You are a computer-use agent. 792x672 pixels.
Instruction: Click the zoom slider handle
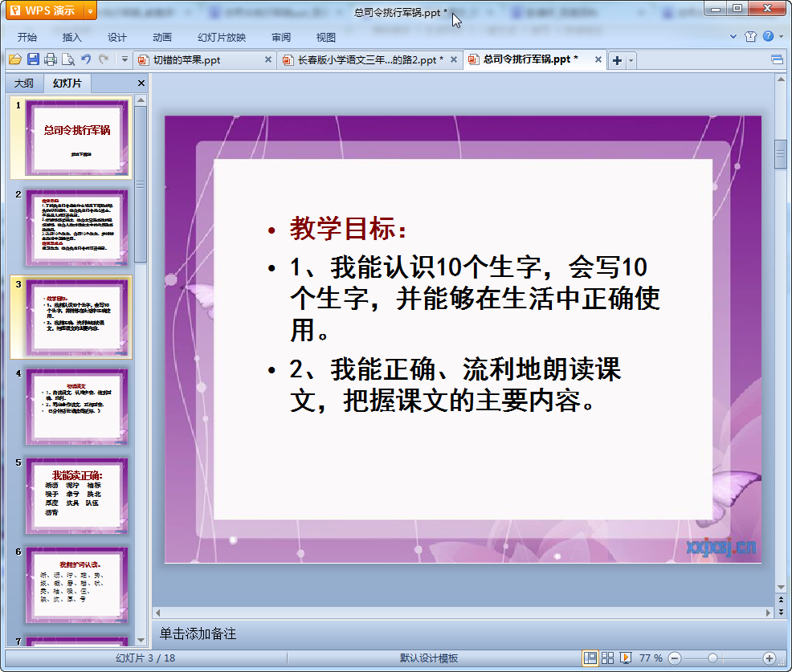click(x=712, y=658)
